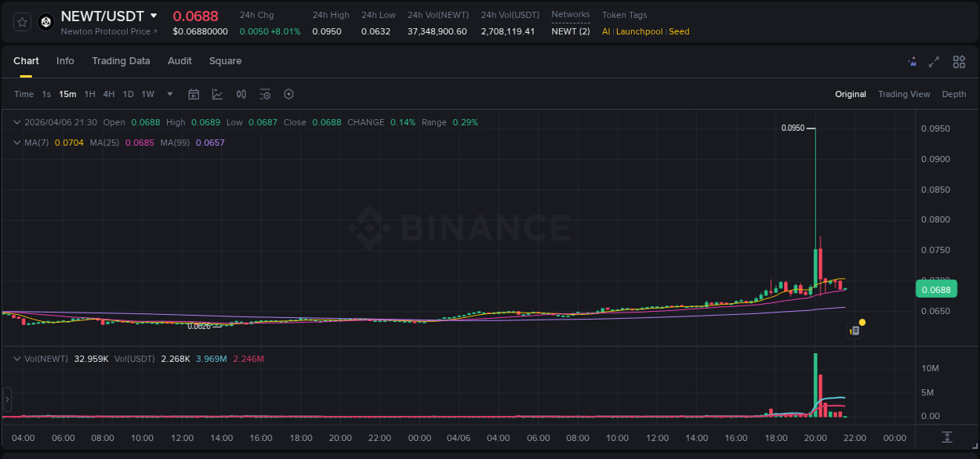Screen dimensions: 980x459
Task: Select the 1W interval
Action: [x=147, y=94]
